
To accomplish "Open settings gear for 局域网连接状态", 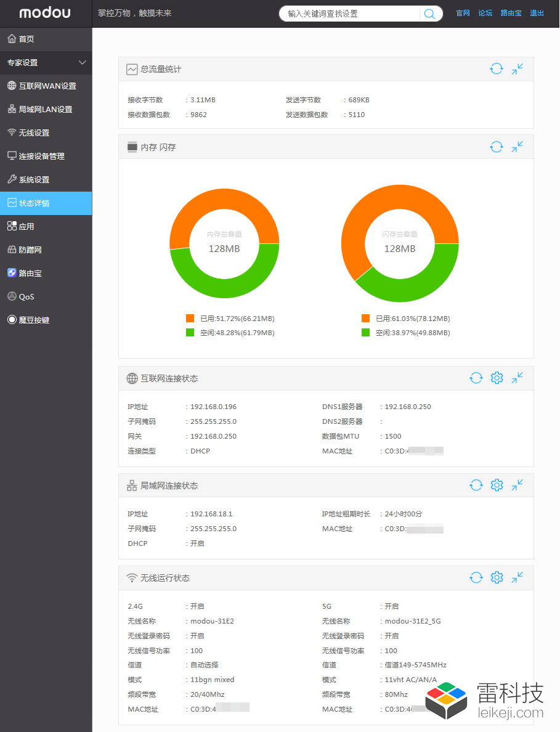I will point(497,485).
